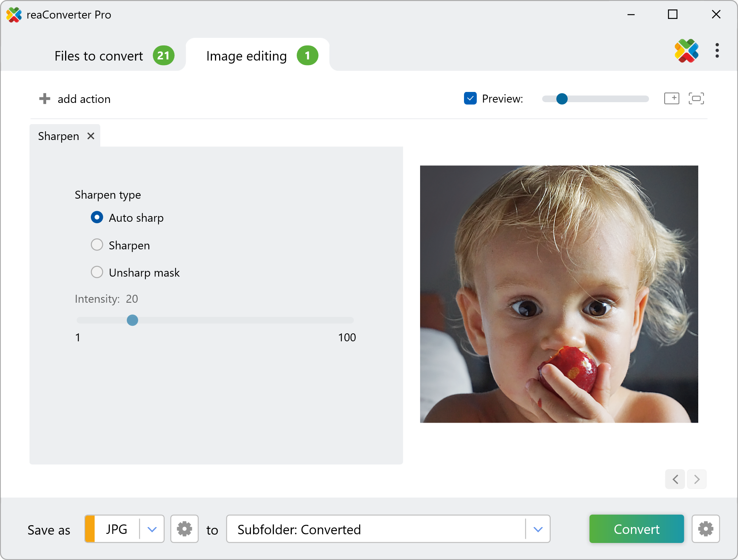Expand the Subfolder: Converted destination dropdown
Viewport: 738px width, 560px height.
point(538,529)
